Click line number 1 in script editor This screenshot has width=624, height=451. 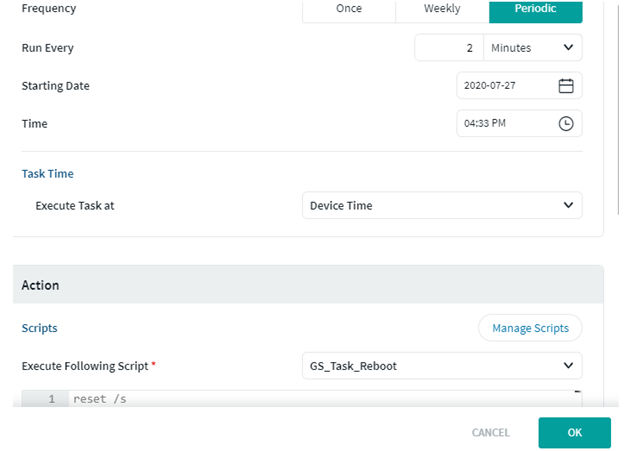[51, 399]
